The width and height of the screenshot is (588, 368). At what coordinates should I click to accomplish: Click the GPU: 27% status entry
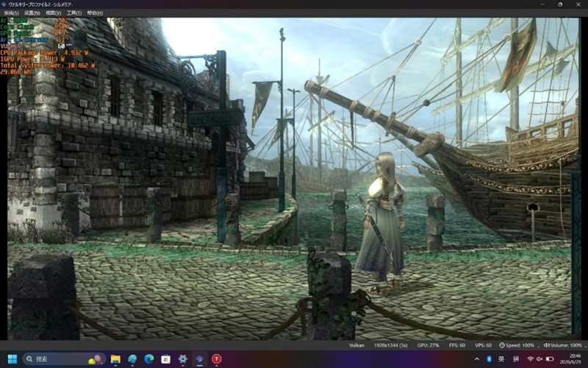(x=428, y=345)
